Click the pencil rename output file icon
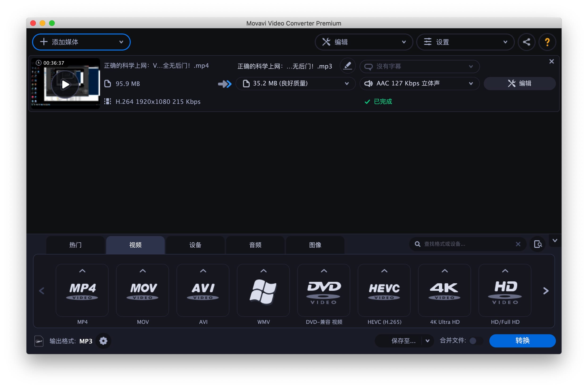This screenshot has width=588, height=389. pyautogui.click(x=347, y=66)
